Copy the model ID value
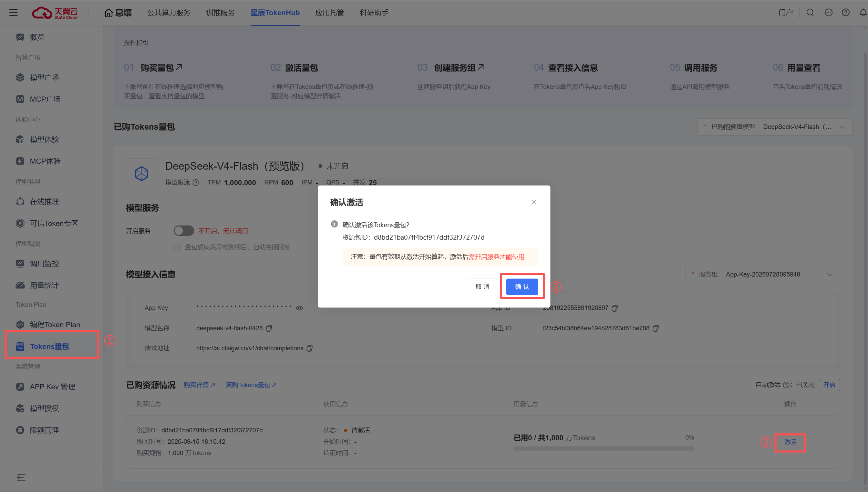868x492 pixels. 656,328
